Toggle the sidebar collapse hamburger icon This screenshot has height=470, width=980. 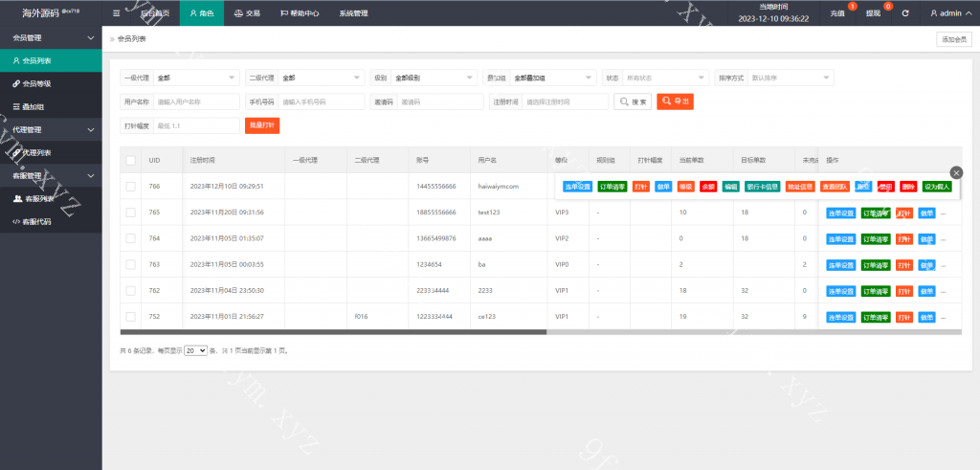[116, 13]
